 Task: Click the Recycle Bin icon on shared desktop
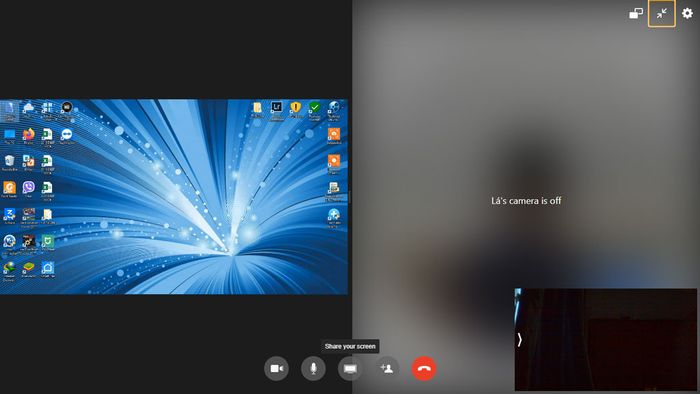[x=9, y=161]
